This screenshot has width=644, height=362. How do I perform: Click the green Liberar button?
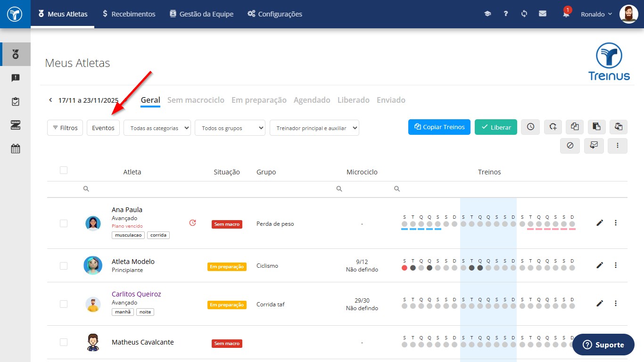496,127
